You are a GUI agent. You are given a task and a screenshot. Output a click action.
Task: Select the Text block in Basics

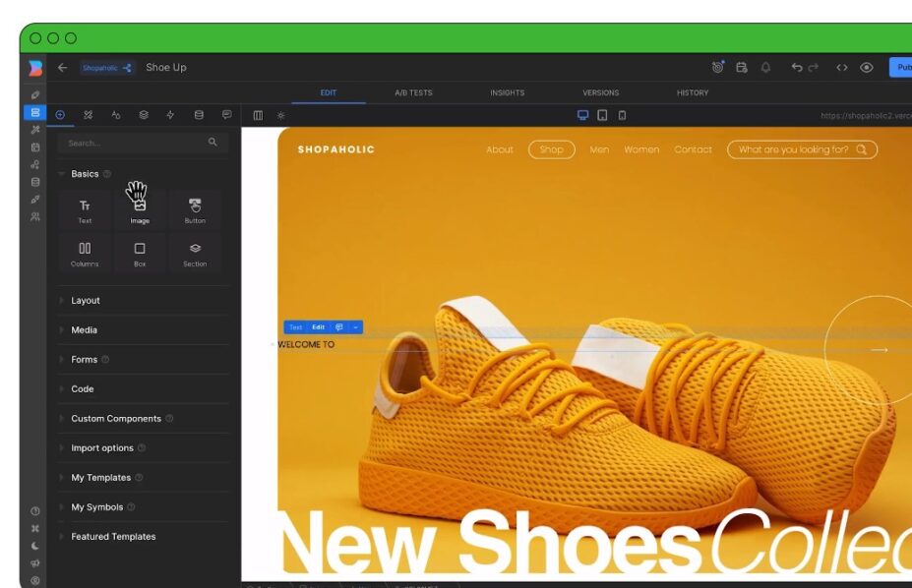pyautogui.click(x=85, y=210)
